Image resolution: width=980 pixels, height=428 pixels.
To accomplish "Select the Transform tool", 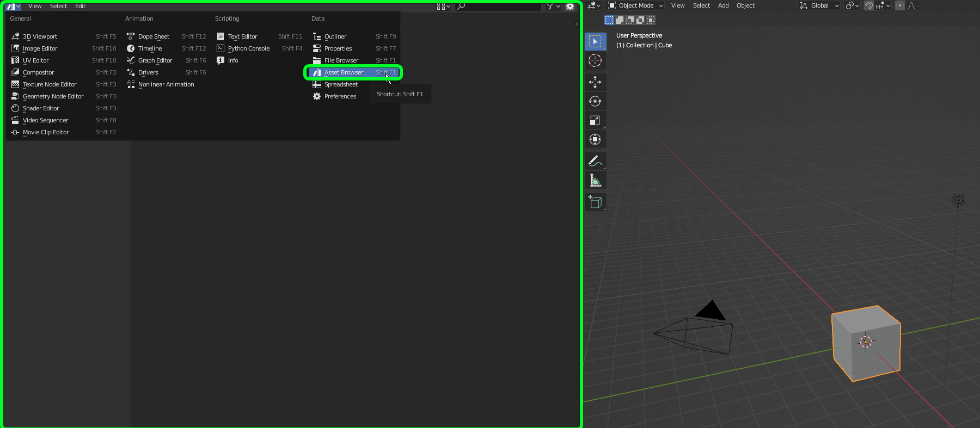I will point(595,139).
